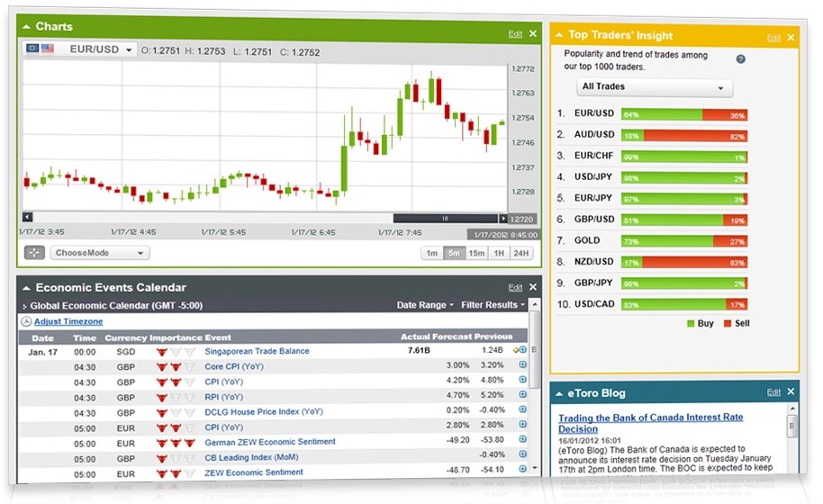
Task: Expand details plus icon for Core CPI row
Action: click(522, 364)
